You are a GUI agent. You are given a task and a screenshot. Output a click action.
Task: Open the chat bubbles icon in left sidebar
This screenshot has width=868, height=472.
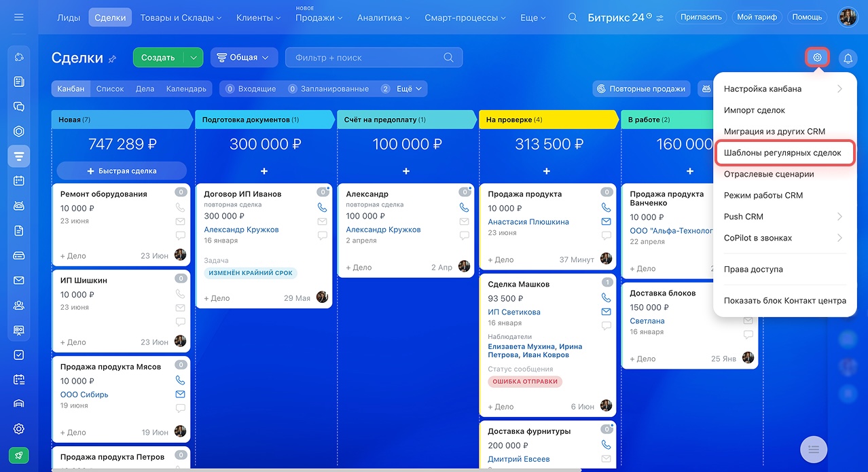(19, 107)
